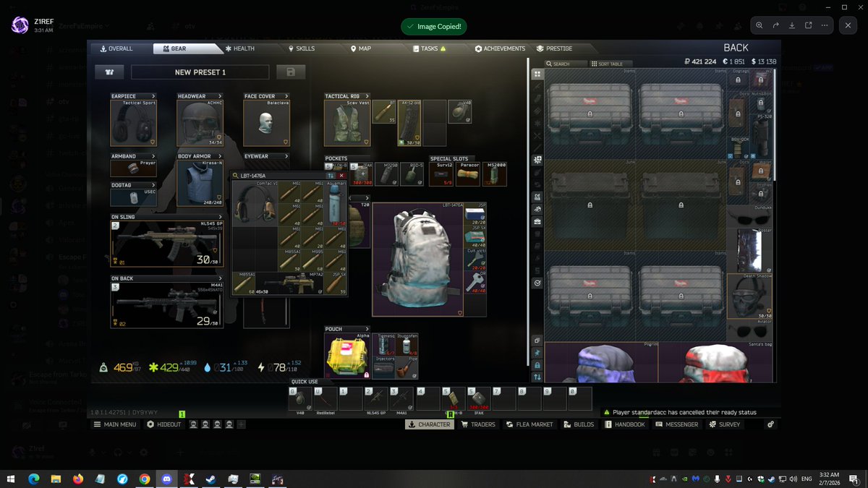Screen dimensions: 868x488
Task: Go to the Hideout
Action: point(164,424)
